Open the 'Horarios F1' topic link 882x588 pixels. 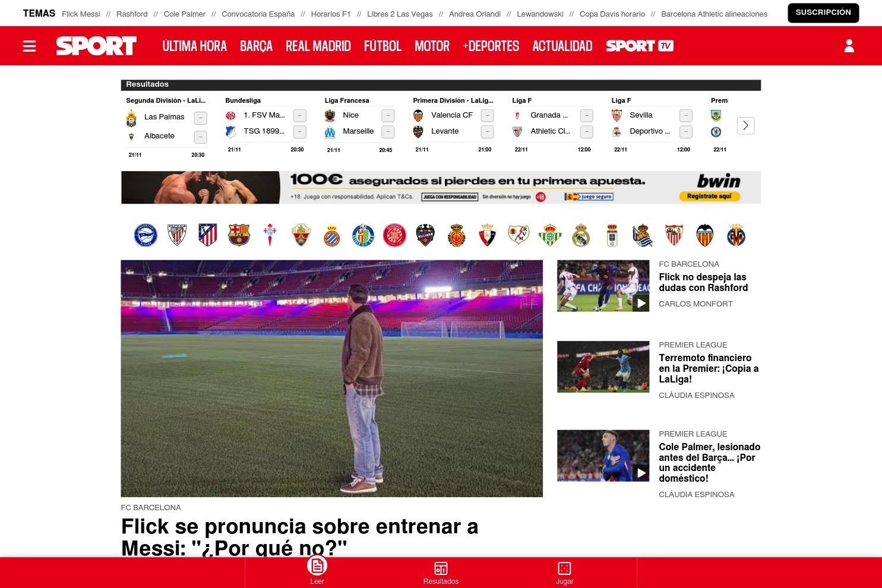[x=331, y=14]
